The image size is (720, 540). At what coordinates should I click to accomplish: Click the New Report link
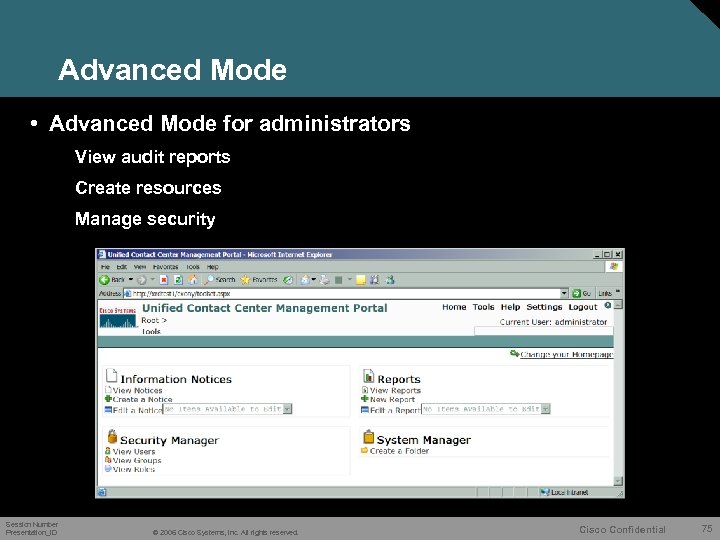pos(392,399)
